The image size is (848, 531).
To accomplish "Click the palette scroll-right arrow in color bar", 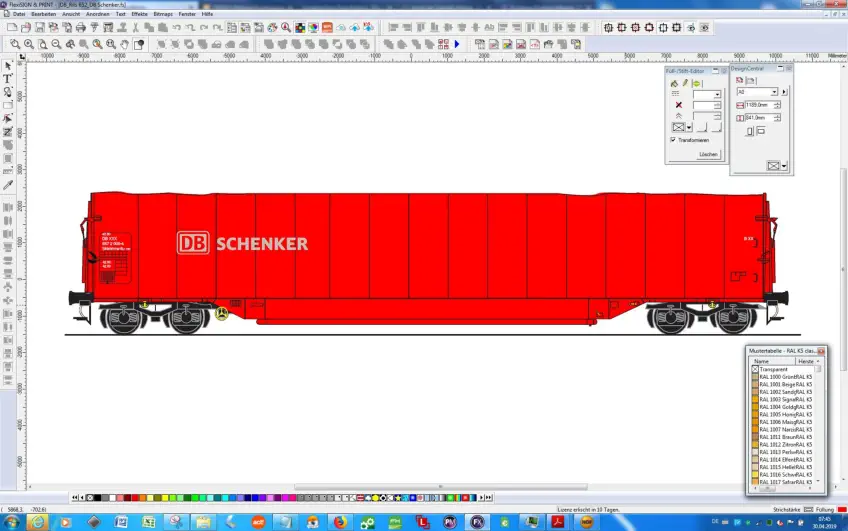I will point(481,497).
